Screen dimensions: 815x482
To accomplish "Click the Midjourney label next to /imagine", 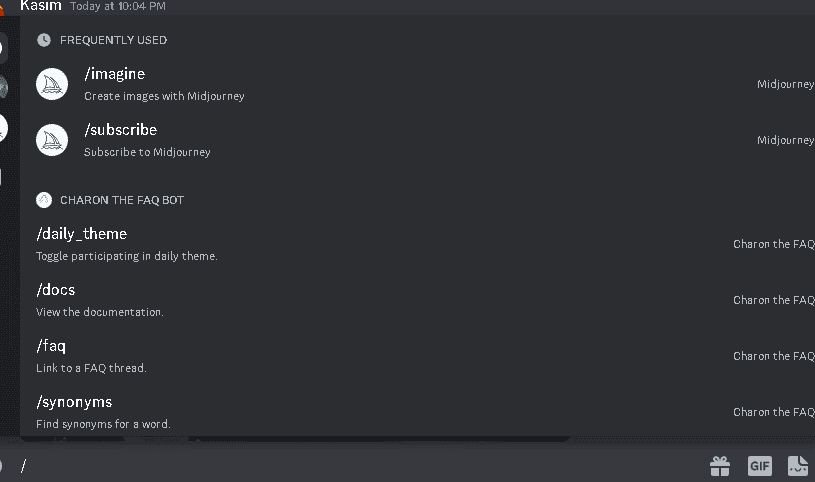I will coord(785,84).
